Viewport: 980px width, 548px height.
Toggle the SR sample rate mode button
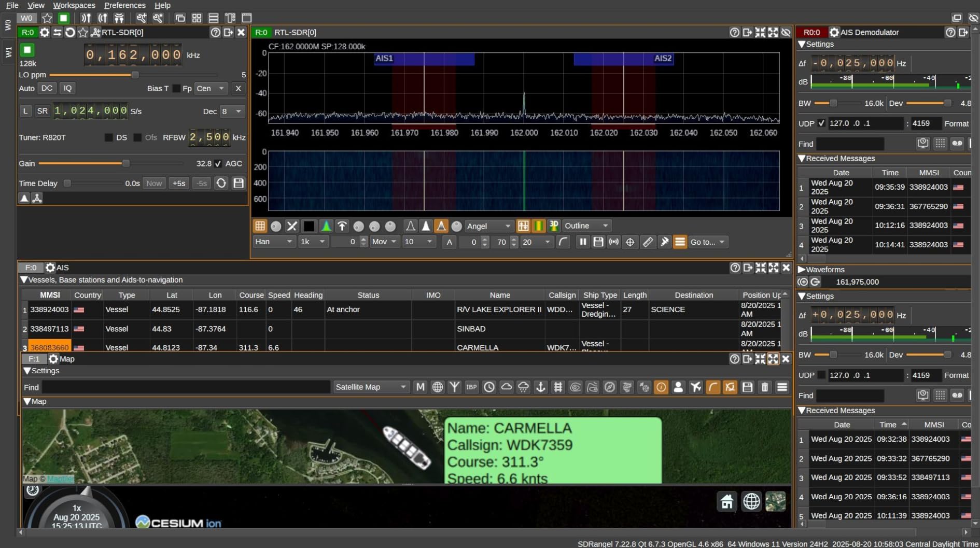pyautogui.click(x=43, y=111)
